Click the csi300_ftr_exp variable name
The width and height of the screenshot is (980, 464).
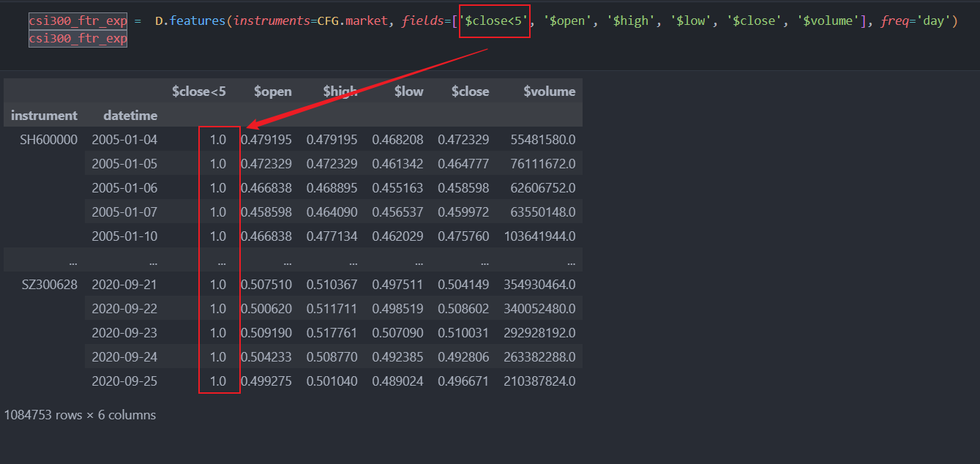click(x=78, y=20)
